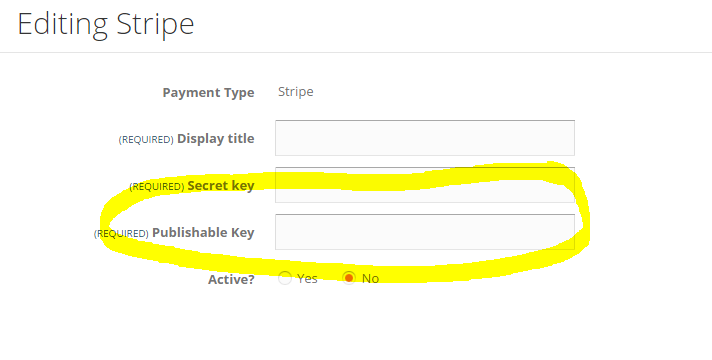Viewport: 712px width, 360px height.
Task: Select the Publishable Key input box
Action: (x=425, y=232)
